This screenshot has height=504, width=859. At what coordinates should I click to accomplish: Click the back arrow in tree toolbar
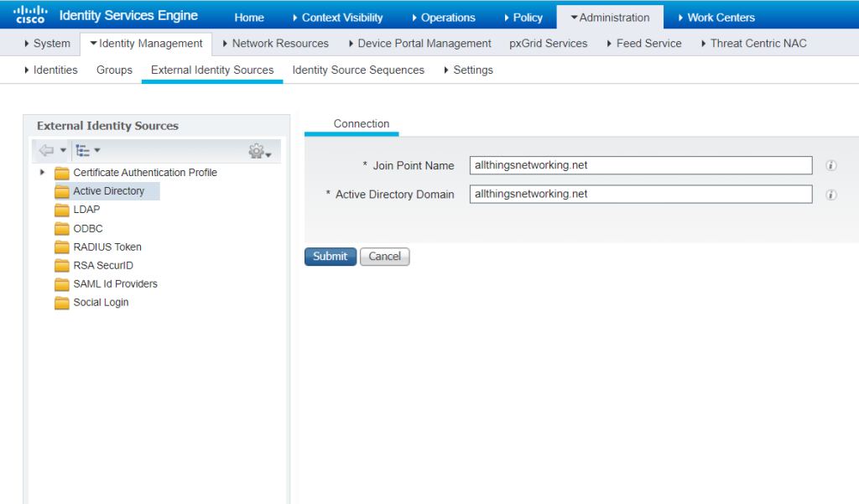tap(47, 150)
